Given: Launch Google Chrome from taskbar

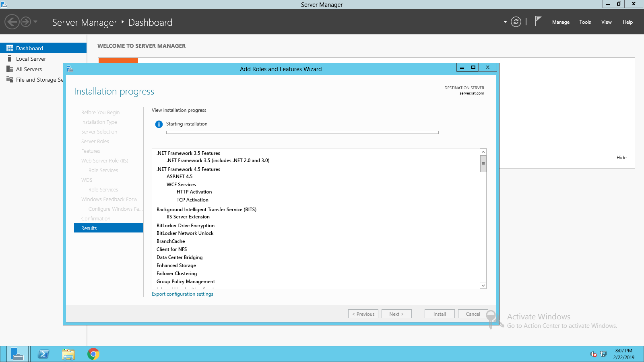Looking at the screenshot, I should point(93,354).
